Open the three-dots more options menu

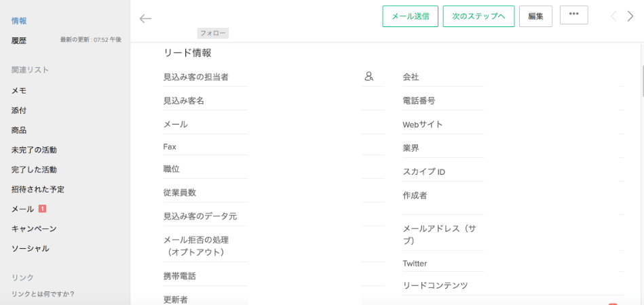(574, 15)
